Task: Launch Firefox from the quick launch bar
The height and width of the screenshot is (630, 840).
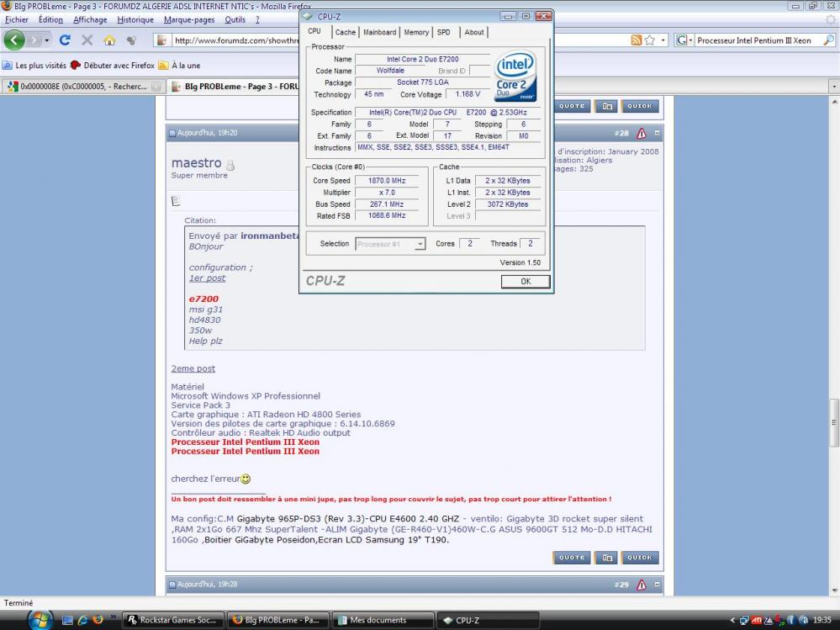Action: pyautogui.click(x=98, y=620)
